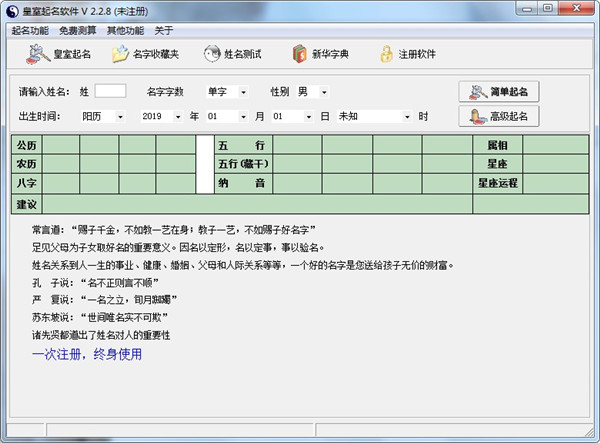Expand the hour dropdown showing 未知
600x443 pixels.
407,116
